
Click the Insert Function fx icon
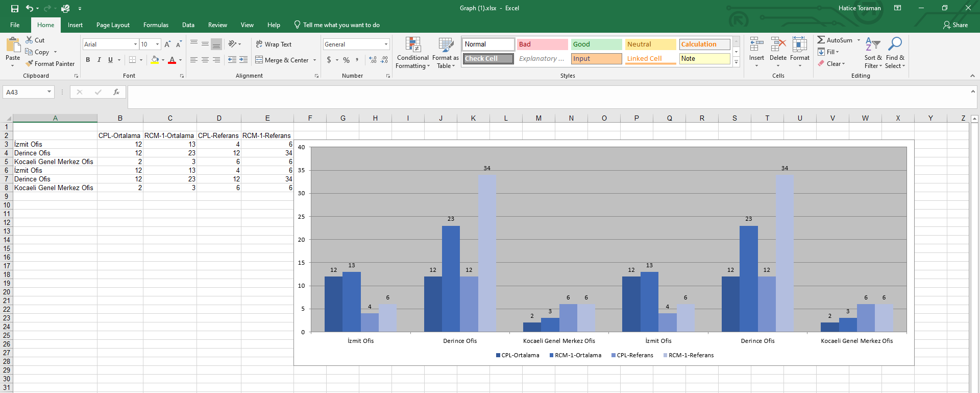(116, 92)
